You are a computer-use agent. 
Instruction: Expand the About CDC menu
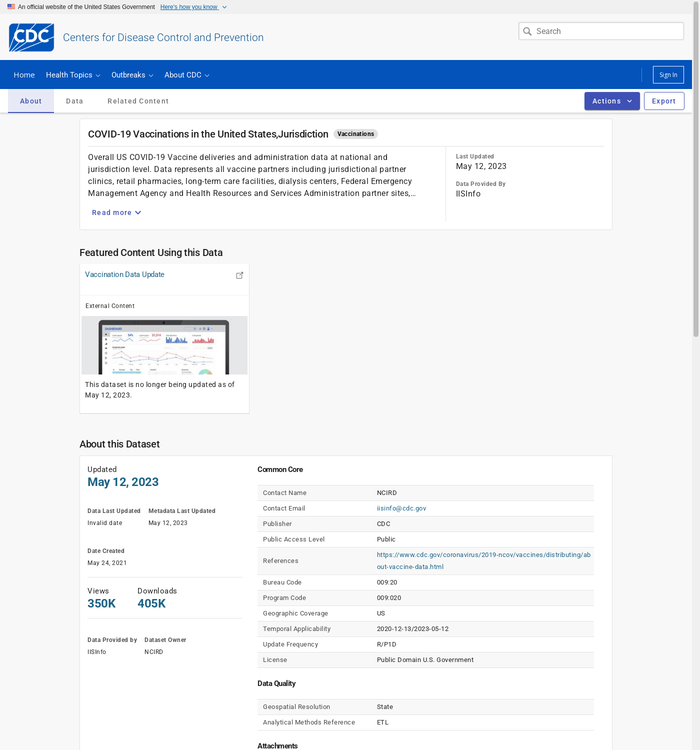tap(186, 75)
